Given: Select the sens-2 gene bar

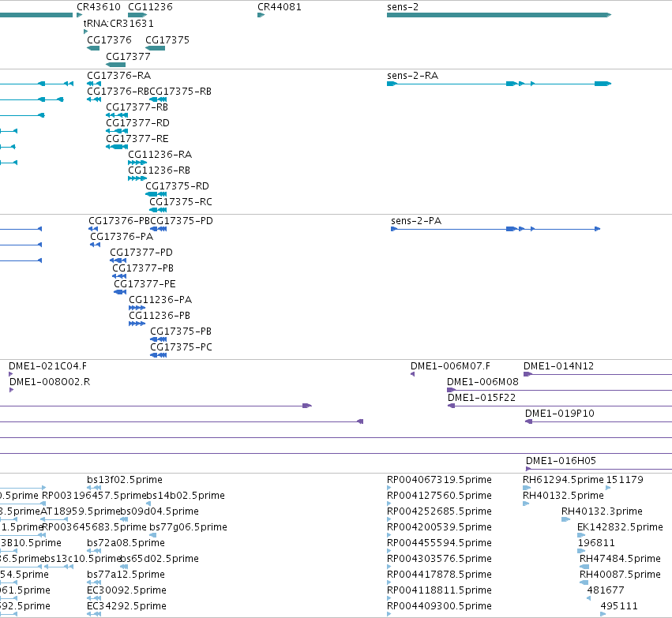Looking at the screenshot, I should click(499, 15).
